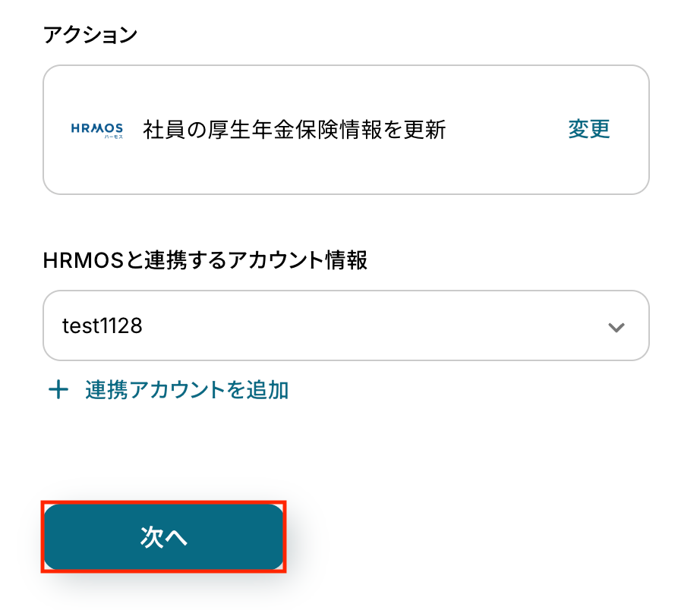
Task: Click the plus icon to add account
Action: click(x=58, y=391)
